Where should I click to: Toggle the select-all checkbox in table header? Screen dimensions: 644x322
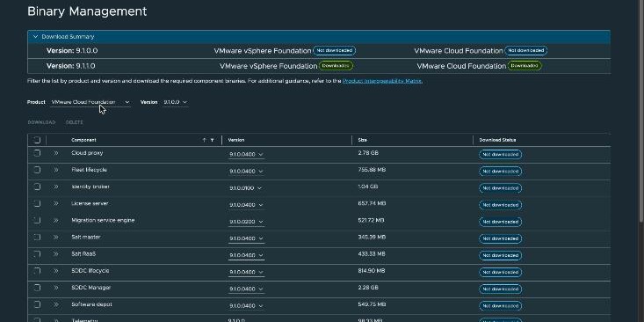point(37,140)
